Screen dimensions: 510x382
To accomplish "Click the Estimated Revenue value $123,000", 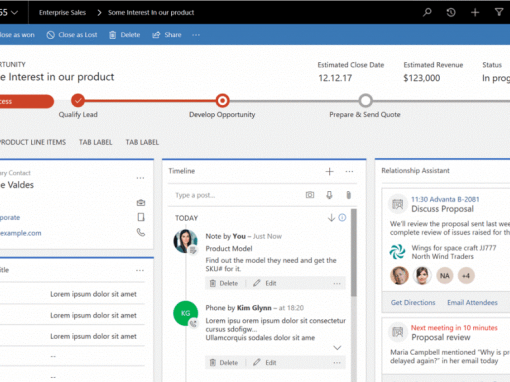I will point(422,78).
